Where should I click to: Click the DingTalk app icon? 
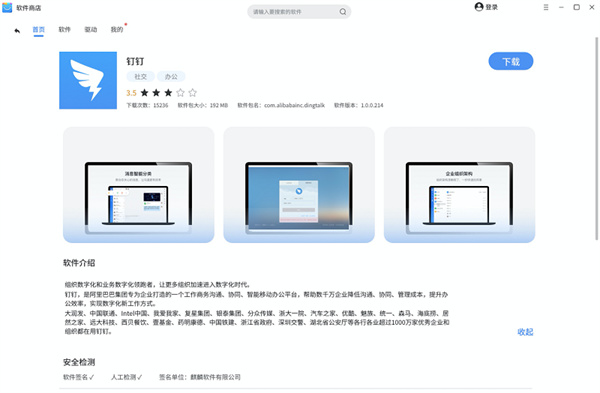(x=88, y=80)
